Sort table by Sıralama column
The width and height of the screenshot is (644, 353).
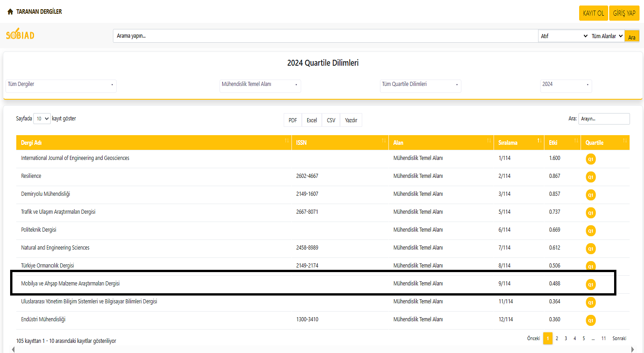click(x=519, y=142)
